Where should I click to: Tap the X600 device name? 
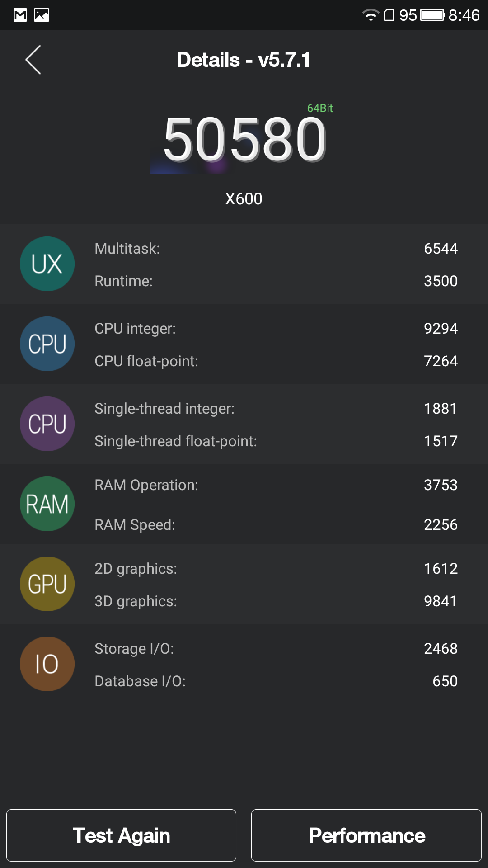click(x=244, y=199)
